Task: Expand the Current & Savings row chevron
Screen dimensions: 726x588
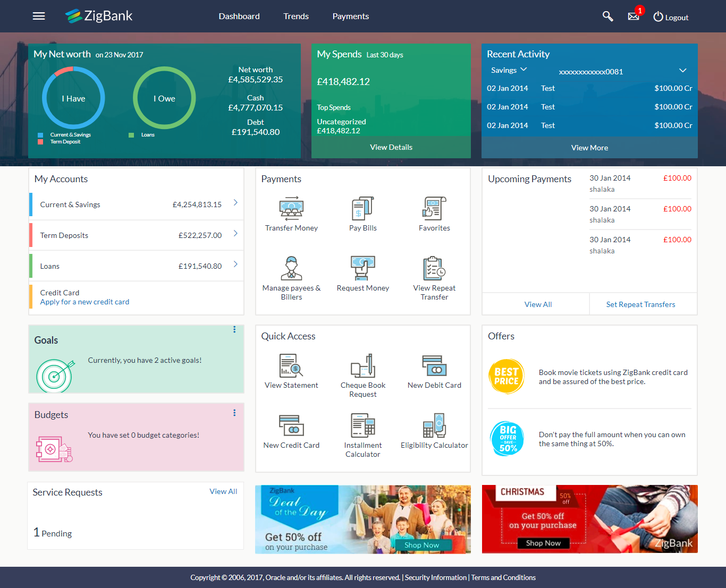Action: [x=235, y=203]
